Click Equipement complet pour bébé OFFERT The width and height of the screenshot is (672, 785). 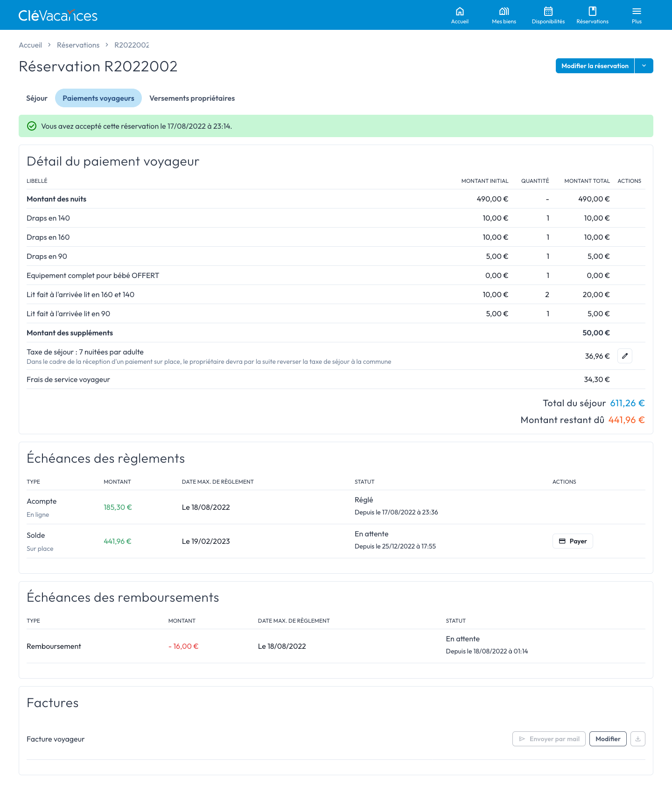pos(93,275)
